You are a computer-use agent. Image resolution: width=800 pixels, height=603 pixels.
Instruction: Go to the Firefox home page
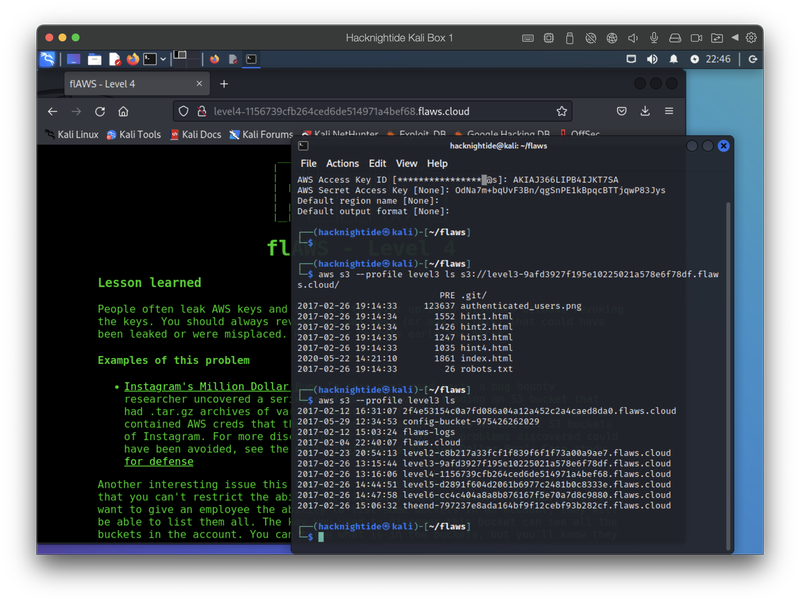pyautogui.click(x=123, y=111)
